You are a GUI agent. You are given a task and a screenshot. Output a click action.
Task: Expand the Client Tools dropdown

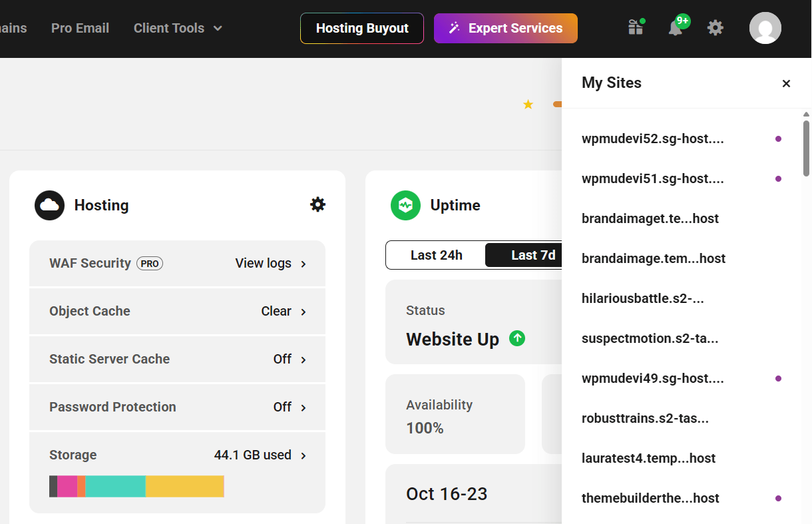coord(178,28)
